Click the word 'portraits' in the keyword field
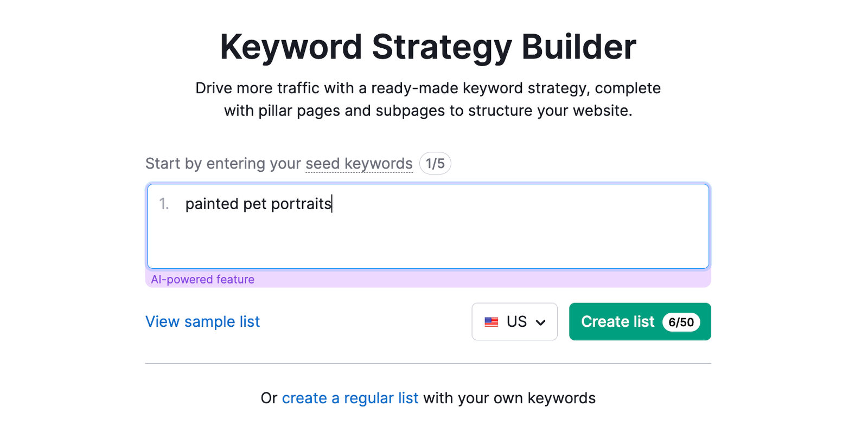This screenshot has height=439, width=868. [301, 204]
